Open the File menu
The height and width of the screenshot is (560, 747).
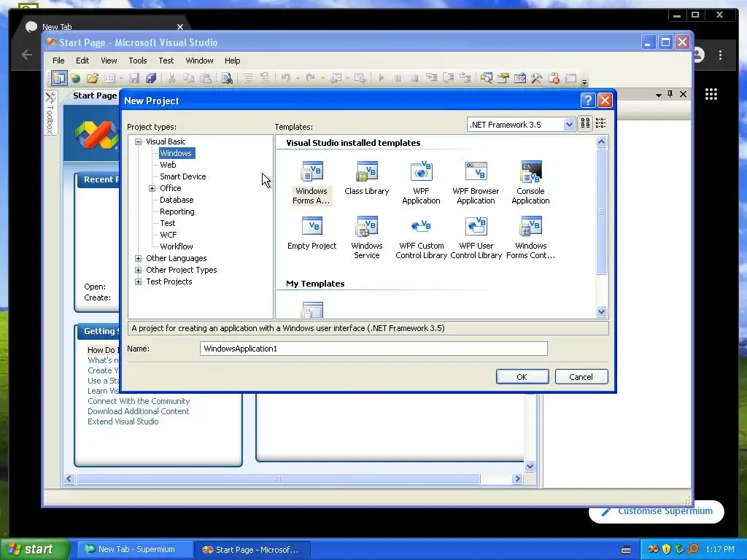coord(58,61)
